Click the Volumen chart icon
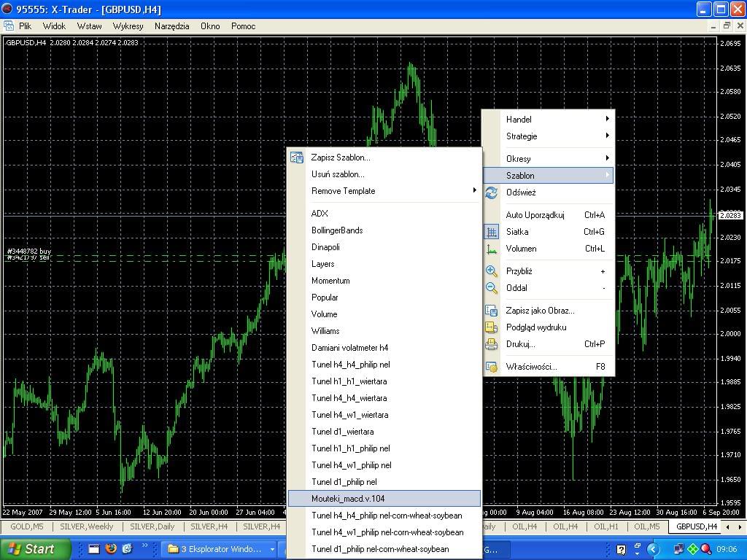747x560 pixels. [491, 249]
